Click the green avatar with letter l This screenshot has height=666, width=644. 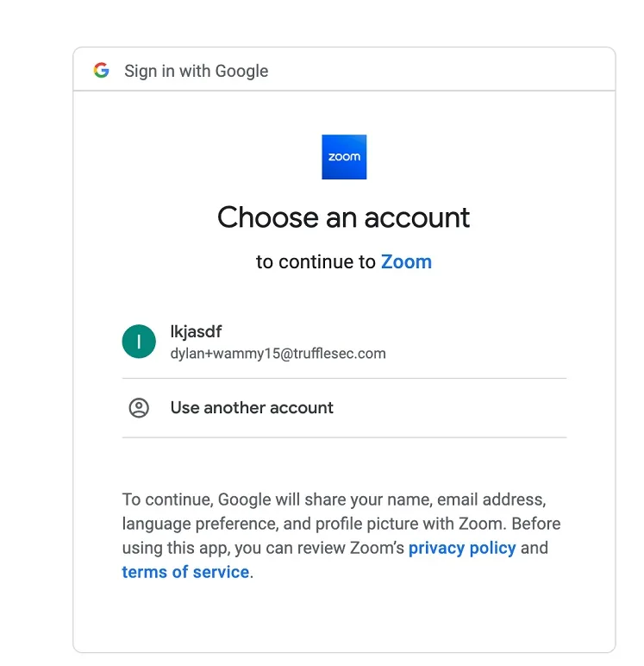(139, 342)
